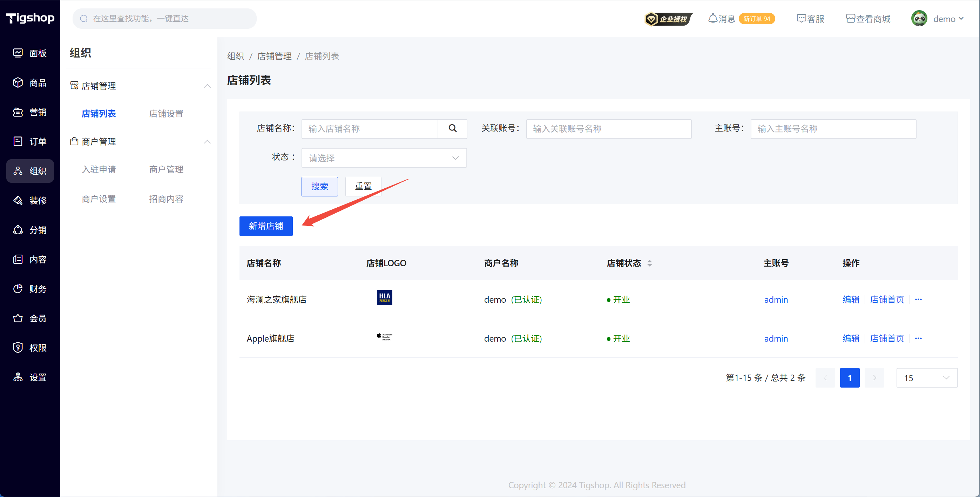Open 入驻申请 submenu item
Viewport: 980px width, 497px height.
pos(99,169)
